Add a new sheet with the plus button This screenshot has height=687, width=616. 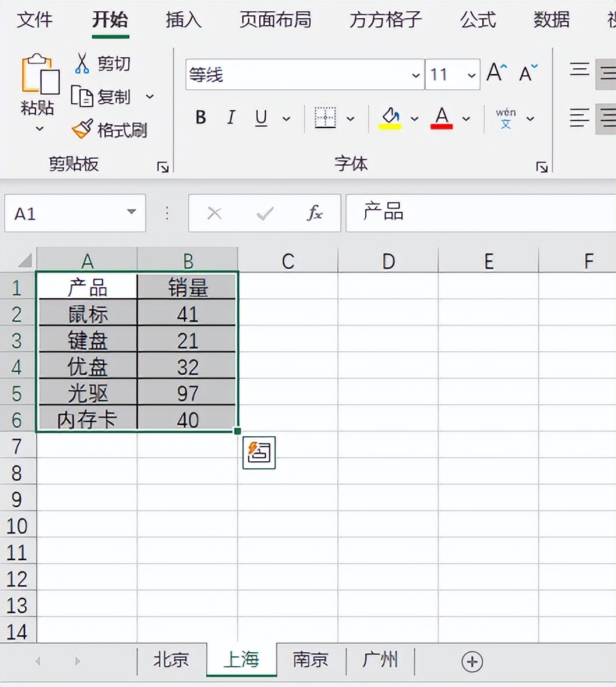(472, 661)
